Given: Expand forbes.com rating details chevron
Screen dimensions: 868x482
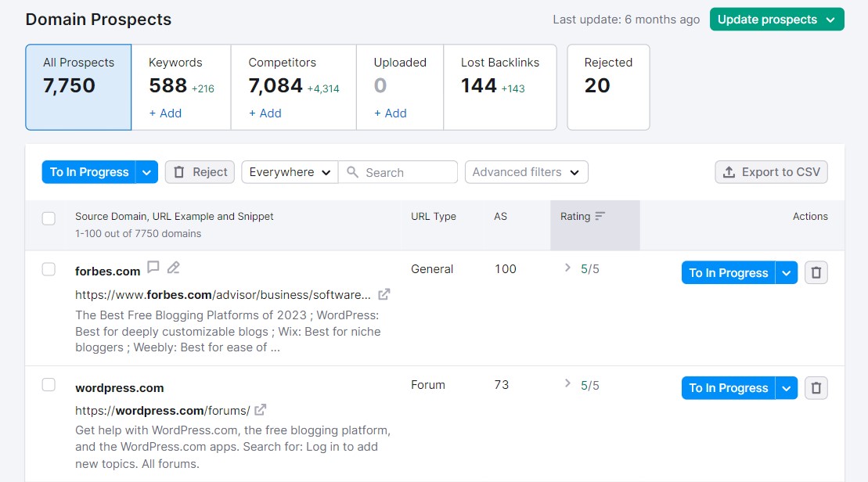Looking at the screenshot, I should point(567,268).
